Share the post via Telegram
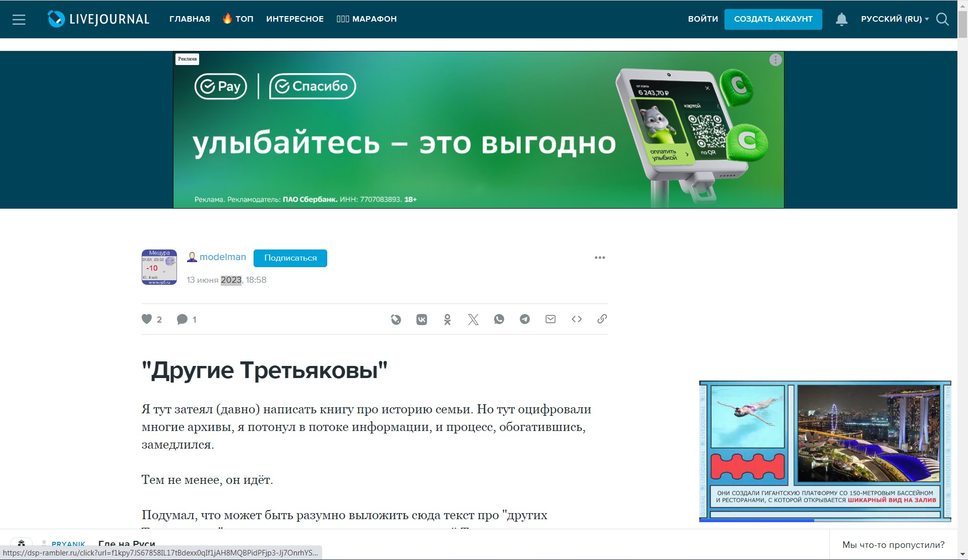This screenshot has height=560, width=968. coord(525,319)
